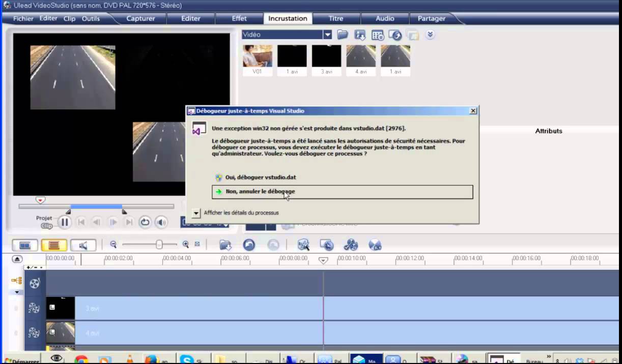Click the mark-in trim handle

click(68, 212)
